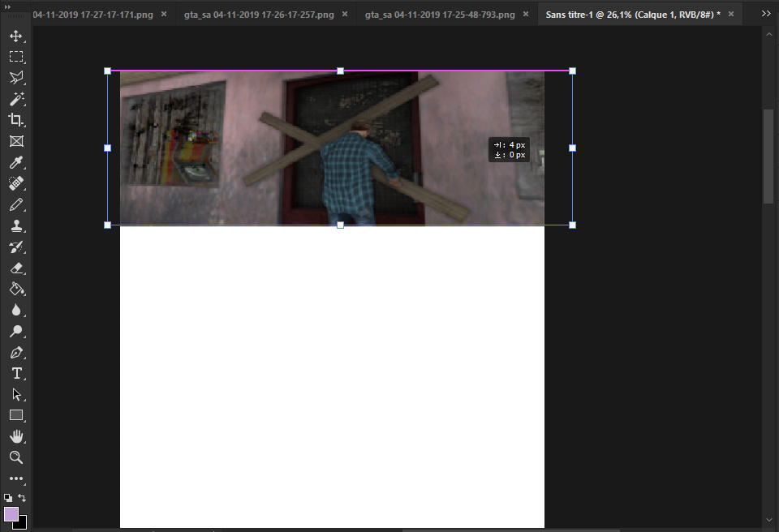This screenshot has height=532, width=779.
Task: Click the top-right transform handle
Action: click(572, 71)
